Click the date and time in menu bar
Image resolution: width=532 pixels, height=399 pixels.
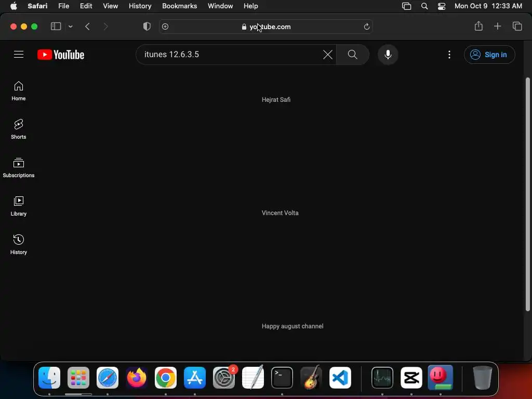point(488,6)
